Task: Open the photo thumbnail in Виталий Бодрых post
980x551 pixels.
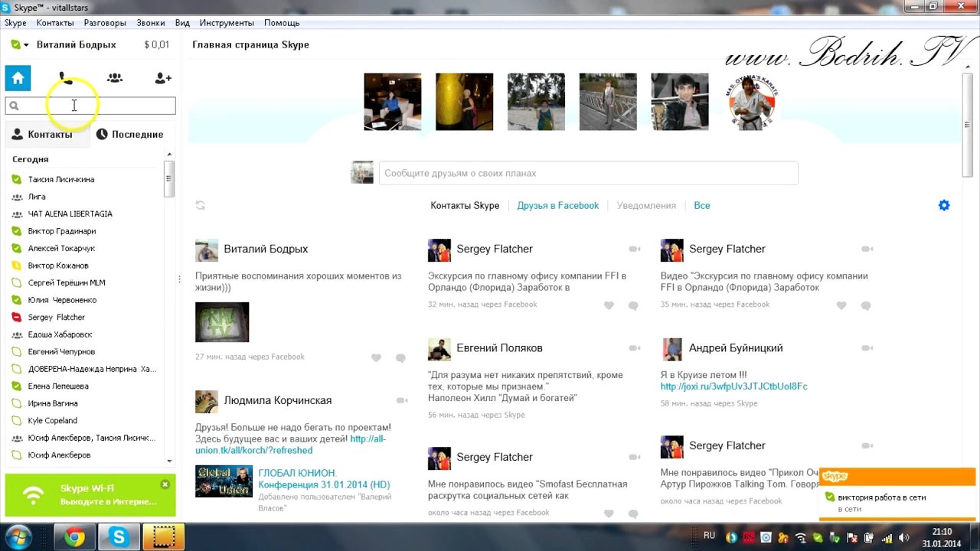Action: click(x=222, y=322)
